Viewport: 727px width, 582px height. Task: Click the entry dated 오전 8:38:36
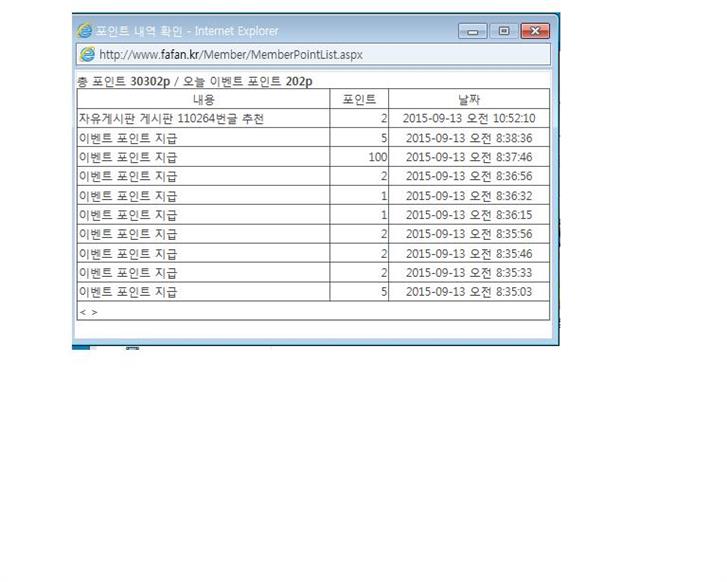(x=469, y=138)
